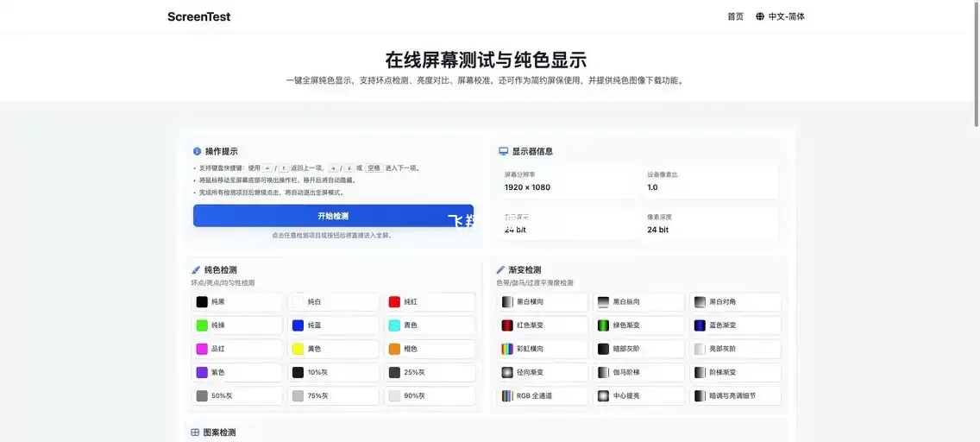The width and height of the screenshot is (980, 442).
Task: Click the 阶梯渐变 step gradient card
Action: point(736,373)
